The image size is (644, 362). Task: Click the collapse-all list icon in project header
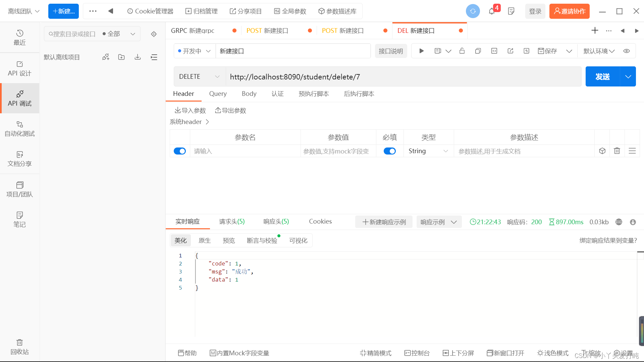pos(154,57)
